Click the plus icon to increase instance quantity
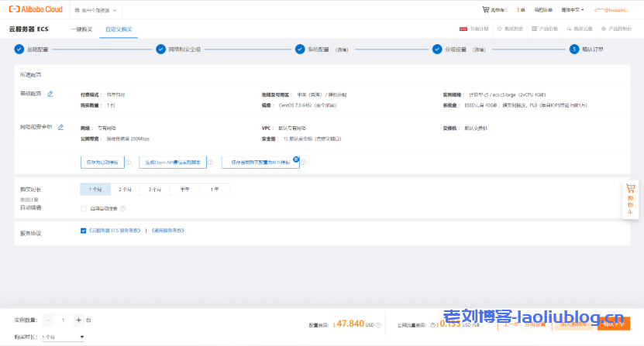The width and height of the screenshot is (644, 346). click(x=78, y=320)
